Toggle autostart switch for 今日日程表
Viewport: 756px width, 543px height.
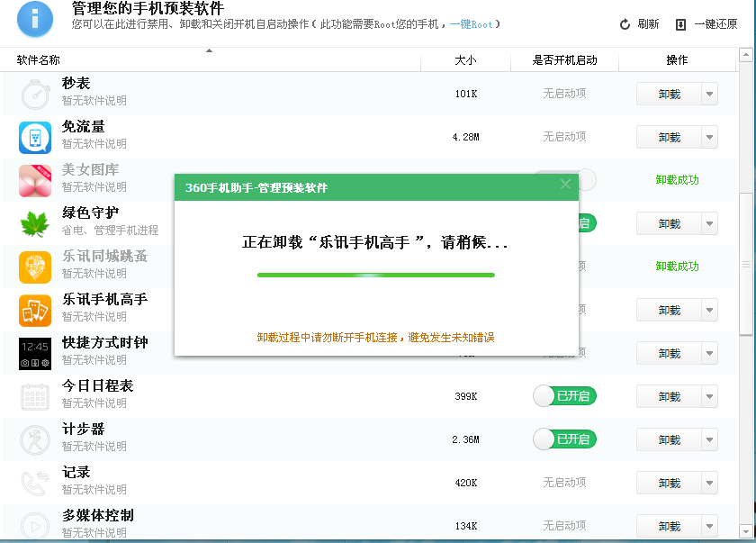(x=564, y=396)
